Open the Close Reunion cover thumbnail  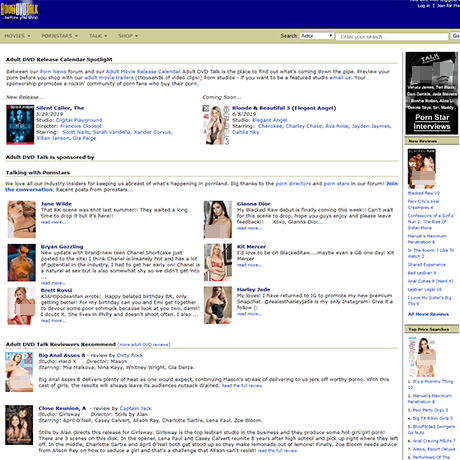[x=19, y=425]
